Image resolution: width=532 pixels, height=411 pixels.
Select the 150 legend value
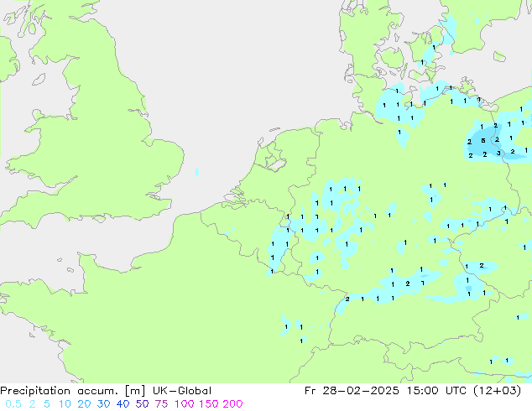(x=208, y=404)
